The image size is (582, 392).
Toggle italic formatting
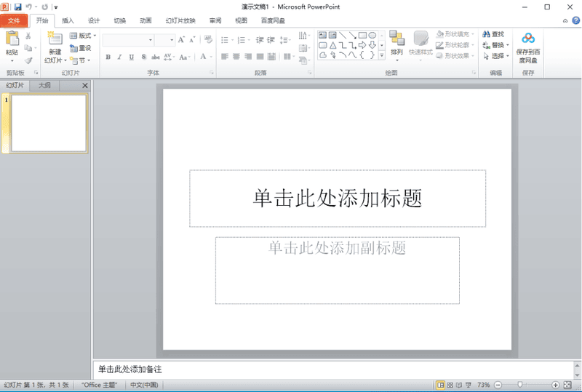119,57
